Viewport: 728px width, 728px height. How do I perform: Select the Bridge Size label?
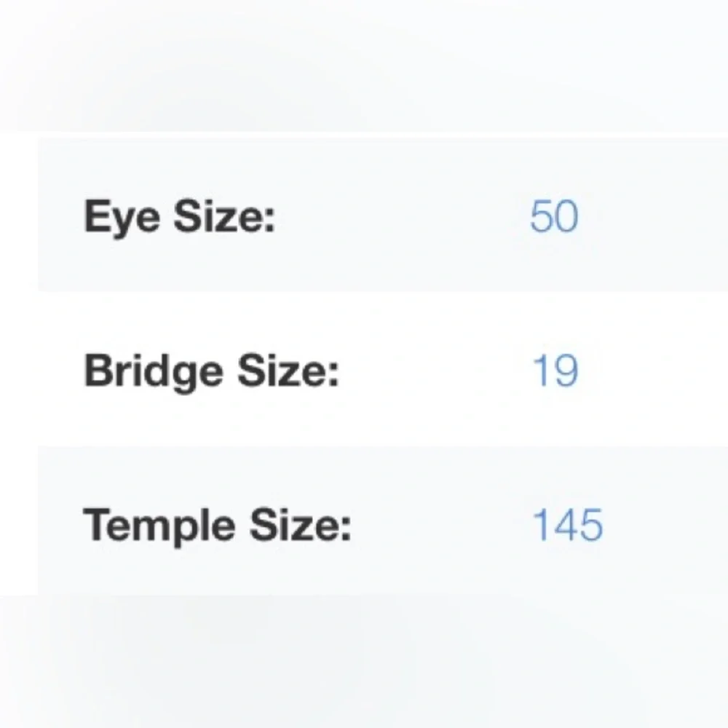tap(211, 372)
